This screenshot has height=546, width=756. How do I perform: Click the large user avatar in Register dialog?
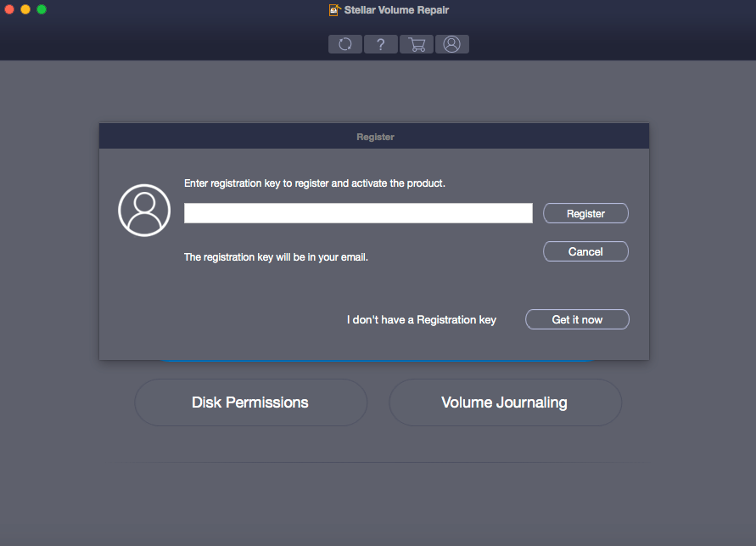pos(144,211)
